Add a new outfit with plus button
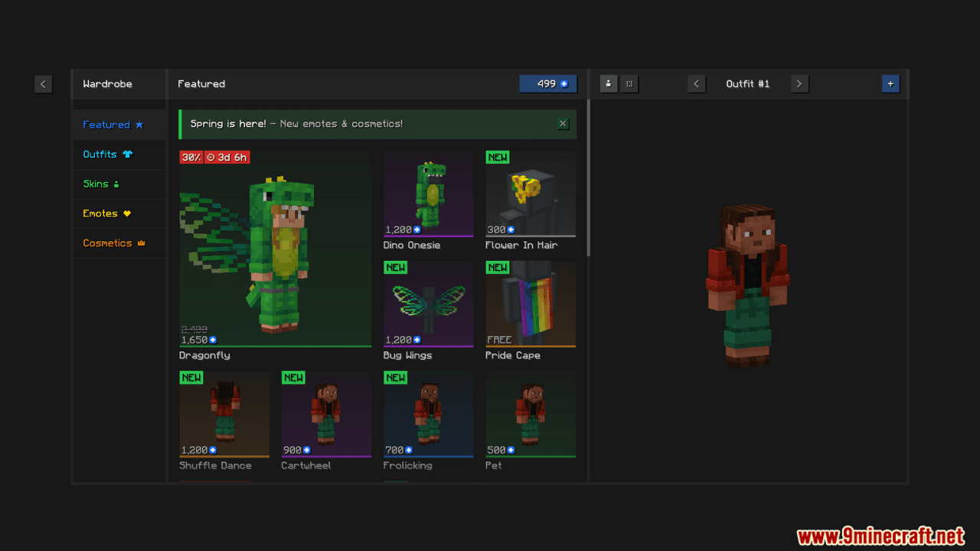 coord(890,84)
